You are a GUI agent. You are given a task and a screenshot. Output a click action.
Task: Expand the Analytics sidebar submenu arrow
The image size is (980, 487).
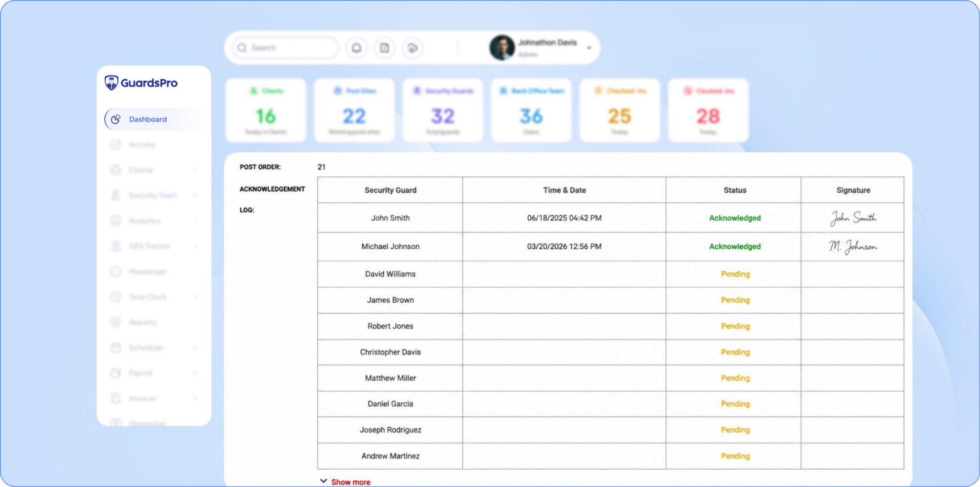click(195, 221)
